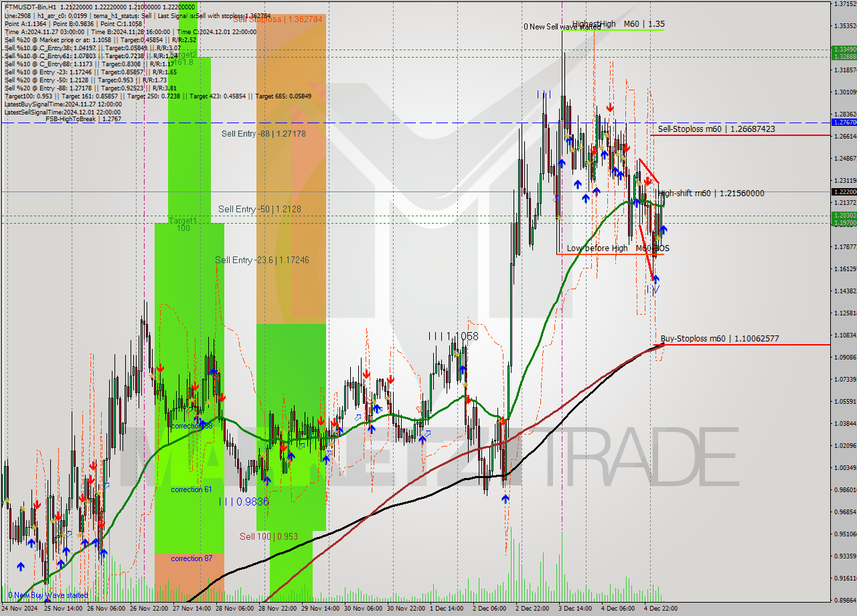Screen dimensions: 857x616
Task: Click the 'Sell Entry -88 | 1.27178' label
Action: [264, 134]
